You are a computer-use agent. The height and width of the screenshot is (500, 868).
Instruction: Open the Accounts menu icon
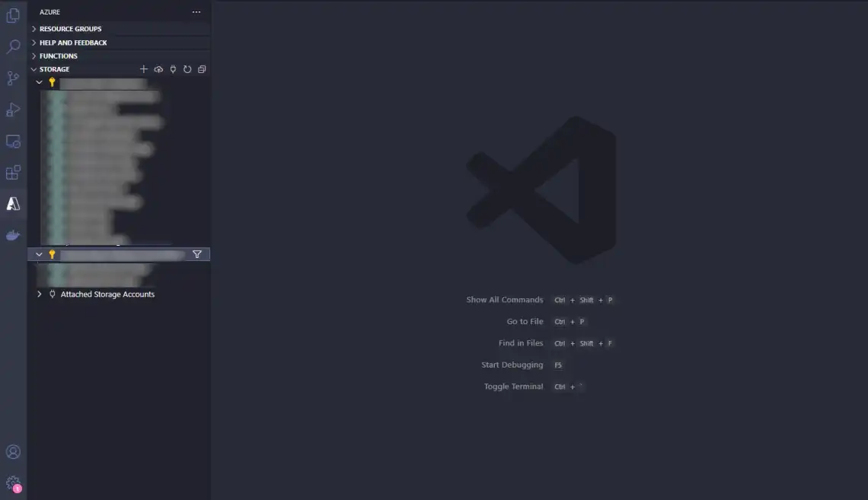(13, 452)
